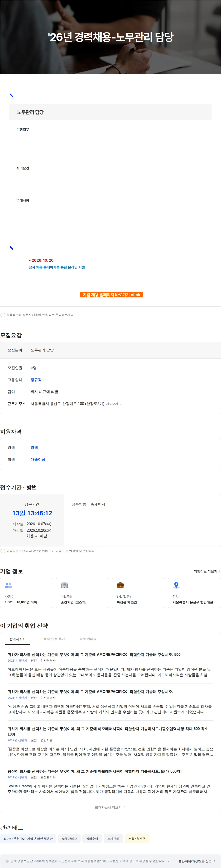The height and width of the screenshot is (868, 221).
Task: Click the briefcase icon in 산업(업종) card
Action: 120,585
